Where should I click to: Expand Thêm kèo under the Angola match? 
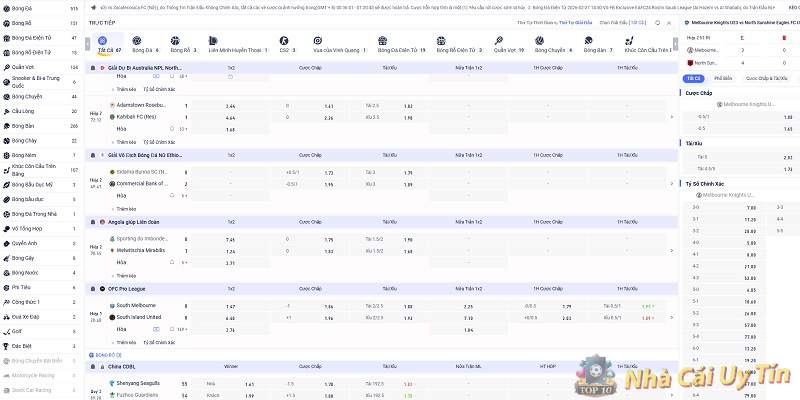(x=125, y=276)
